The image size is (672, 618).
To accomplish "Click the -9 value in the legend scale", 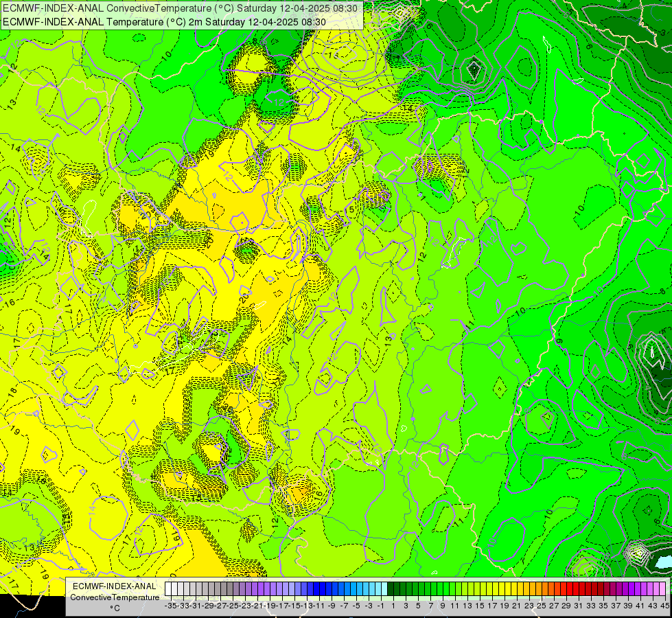I will point(332,606).
